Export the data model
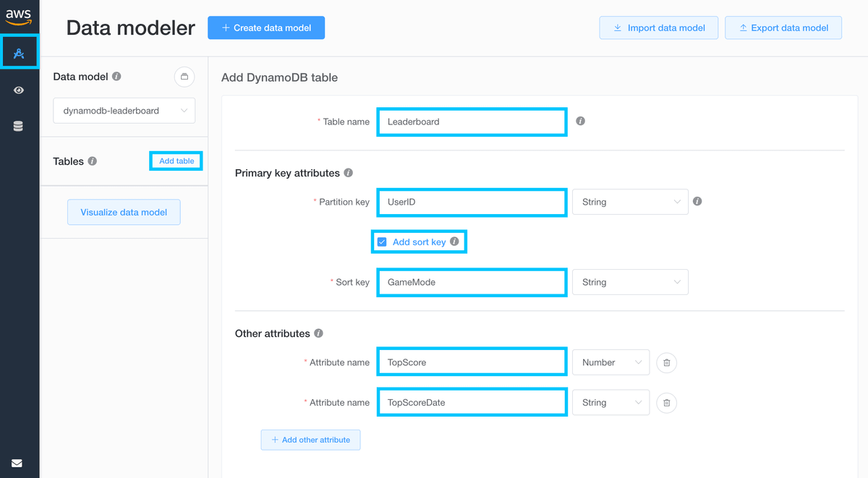This screenshot has width=868, height=478. click(x=783, y=27)
